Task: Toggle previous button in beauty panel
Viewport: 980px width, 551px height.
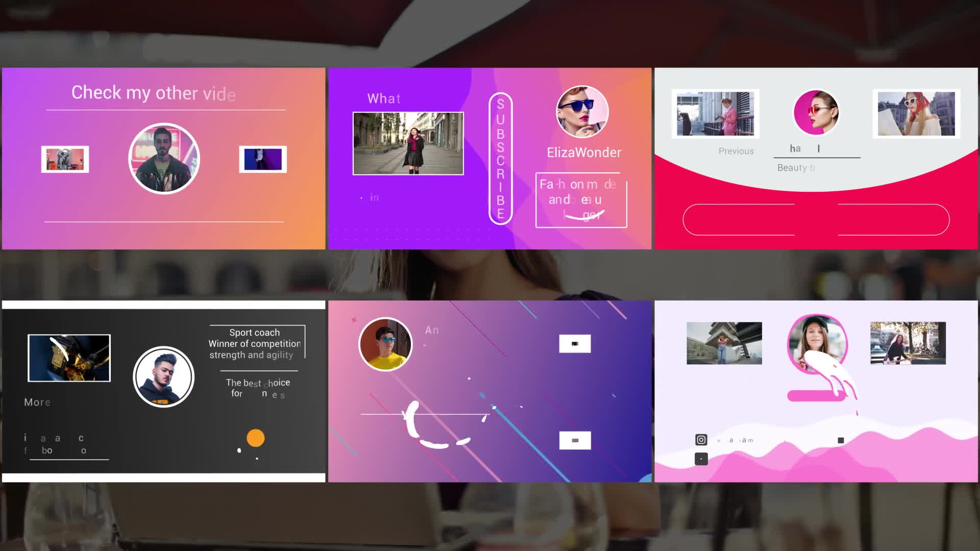Action: tap(737, 151)
